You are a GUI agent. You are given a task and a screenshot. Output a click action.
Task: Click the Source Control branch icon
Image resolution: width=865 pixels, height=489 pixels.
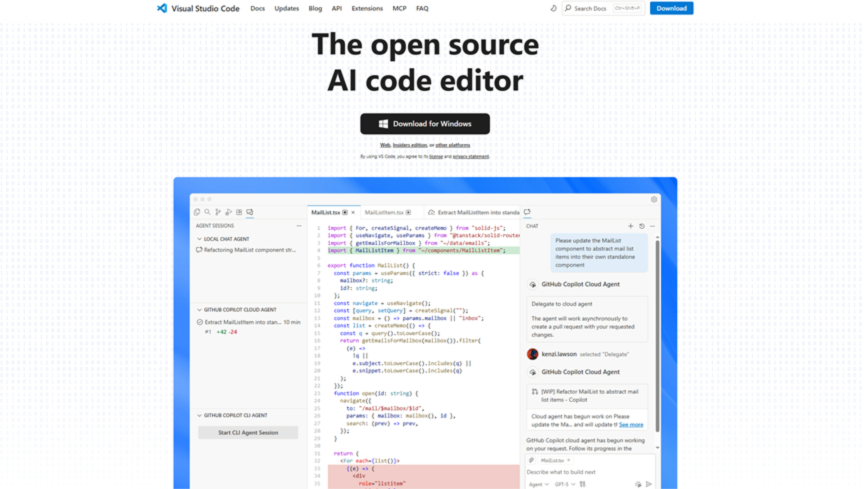(218, 212)
